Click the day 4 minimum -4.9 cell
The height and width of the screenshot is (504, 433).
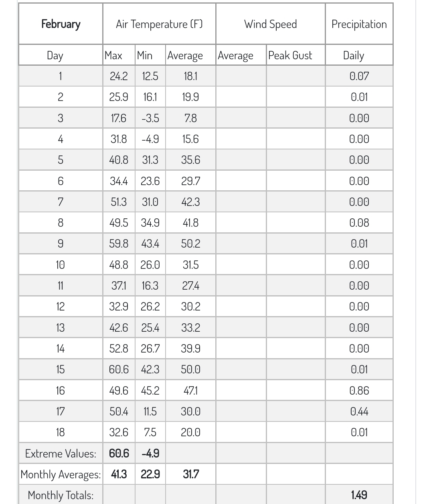150,139
